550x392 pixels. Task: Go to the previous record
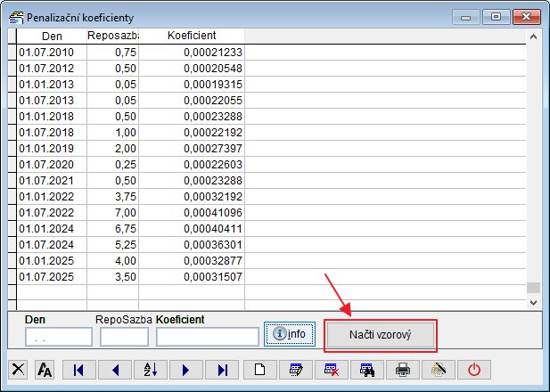115,370
